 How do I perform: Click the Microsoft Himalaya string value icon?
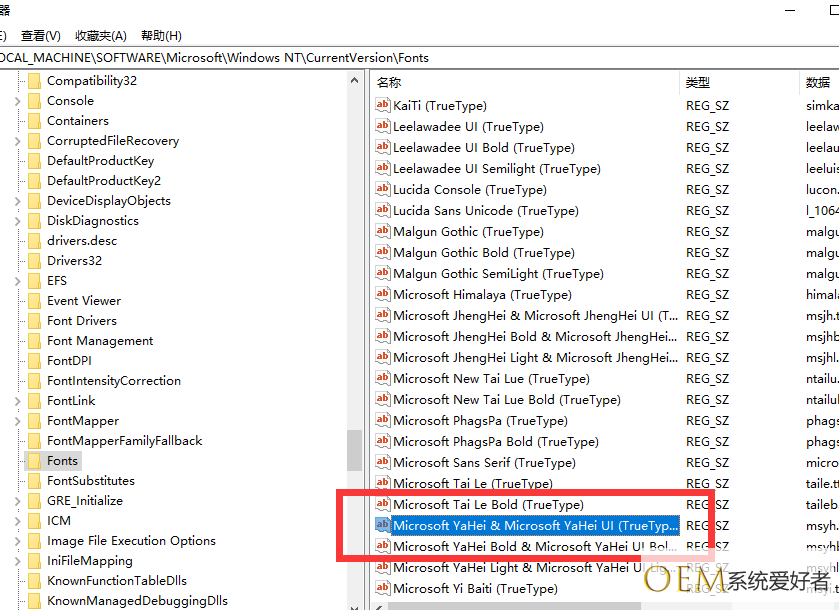click(382, 294)
